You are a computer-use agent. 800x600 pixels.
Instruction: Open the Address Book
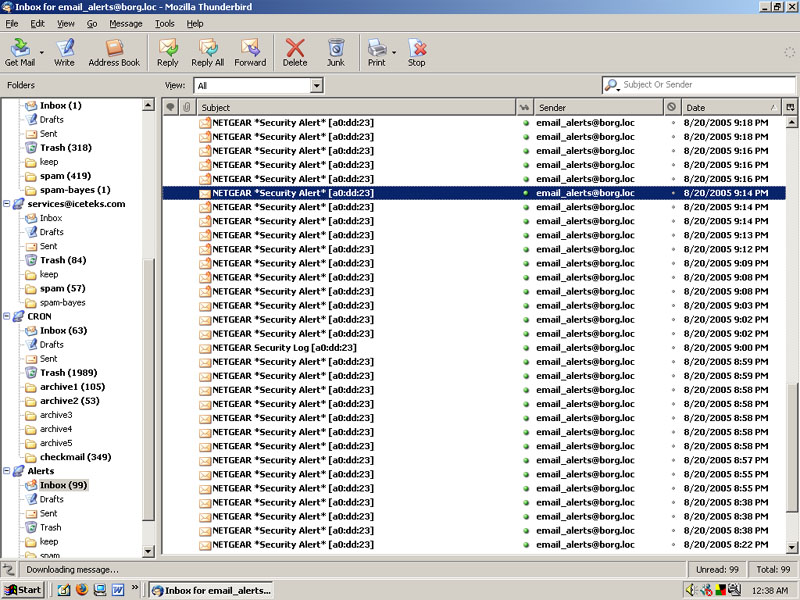point(114,52)
